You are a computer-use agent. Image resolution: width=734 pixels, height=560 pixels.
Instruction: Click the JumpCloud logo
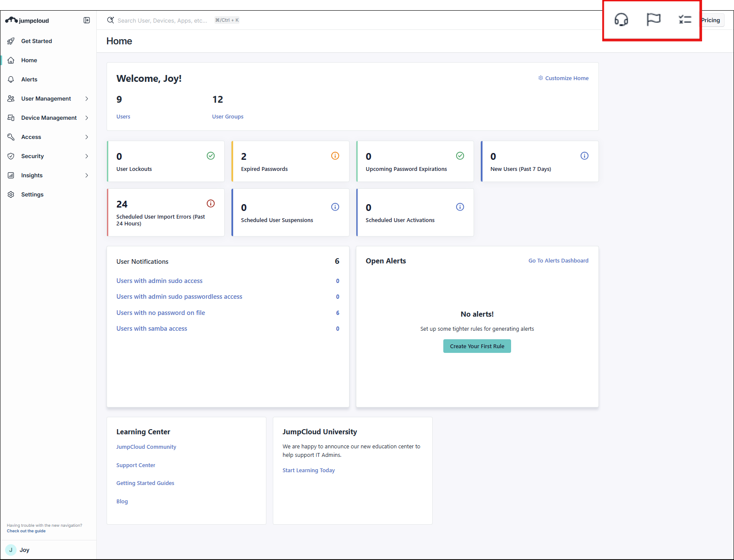tap(27, 20)
